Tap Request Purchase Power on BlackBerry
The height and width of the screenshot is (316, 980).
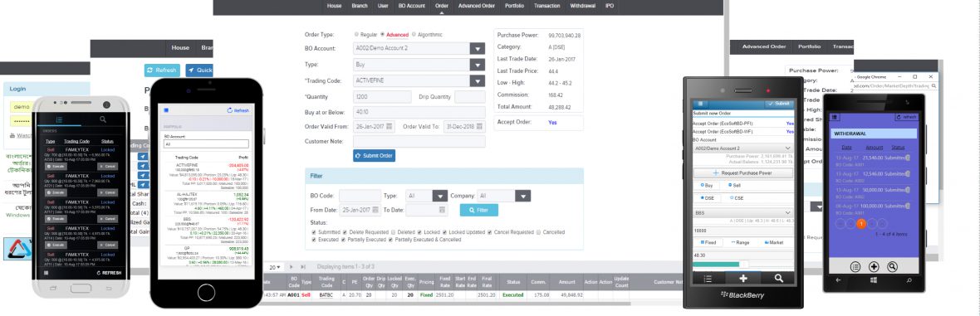tap(742, 173)
